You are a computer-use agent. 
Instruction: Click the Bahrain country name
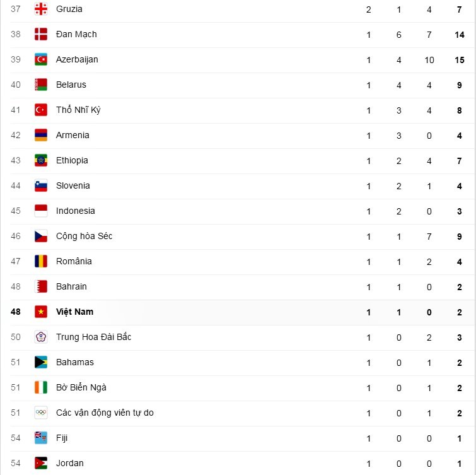click(x=71, y=286)
